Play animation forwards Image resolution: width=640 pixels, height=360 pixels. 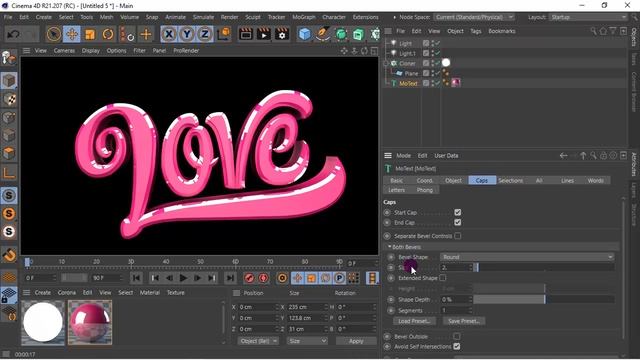pos(183,278)
